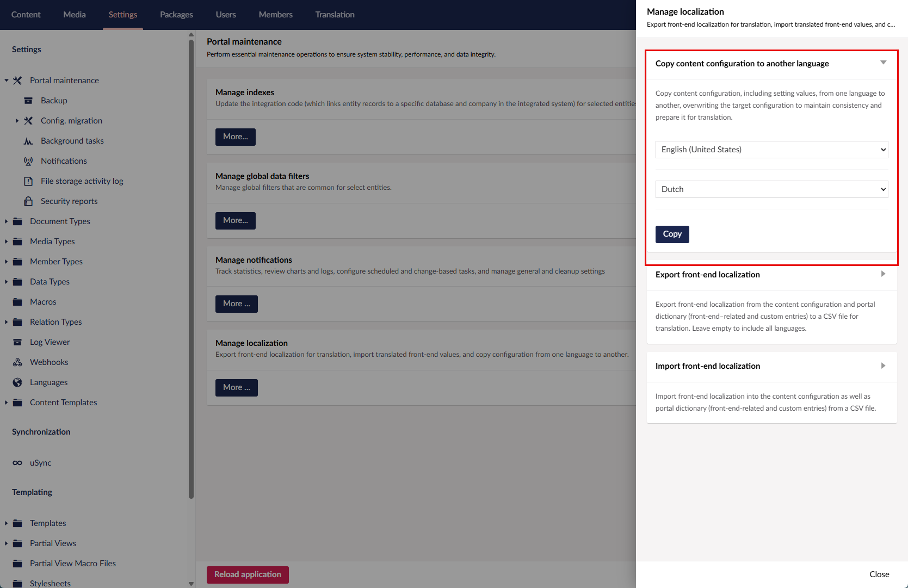Click the Languages globe icon
Screen dimensions: 908x588
pyautogui.click(x=17, y=382)
